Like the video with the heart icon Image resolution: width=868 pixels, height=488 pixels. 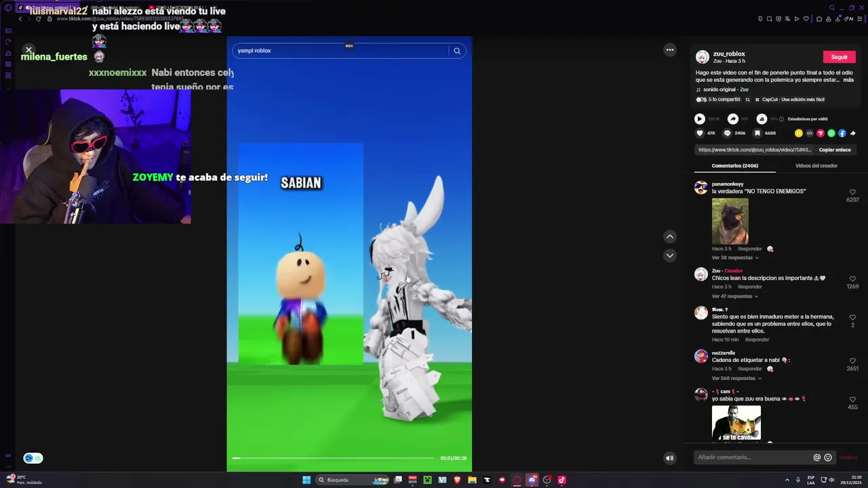pos(701,134)
